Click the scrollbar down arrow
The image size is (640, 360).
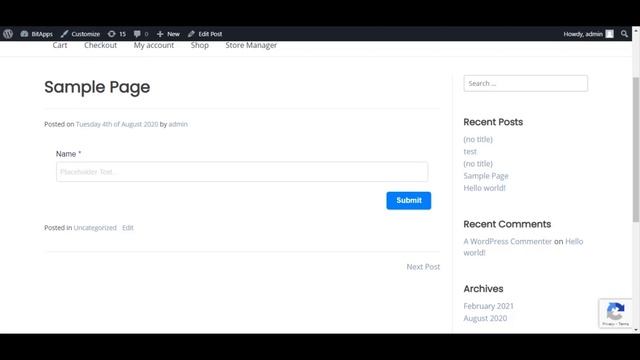[636, 329]
